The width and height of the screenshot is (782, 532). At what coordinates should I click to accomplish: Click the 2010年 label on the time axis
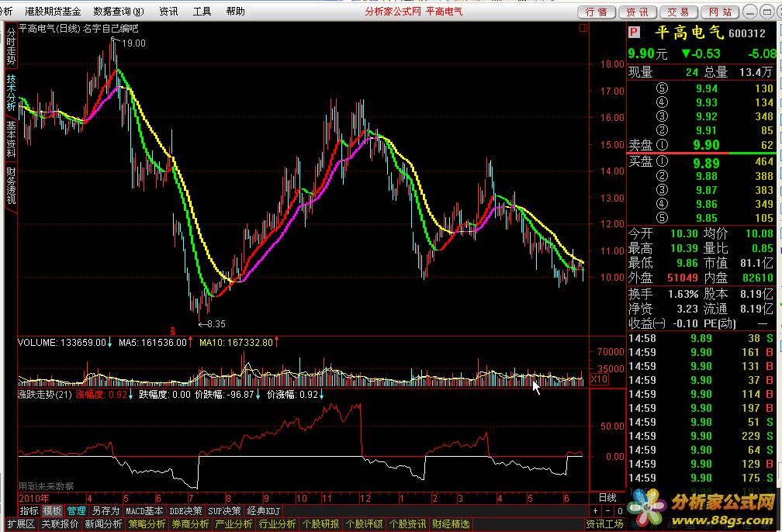[x=34, y=498]
